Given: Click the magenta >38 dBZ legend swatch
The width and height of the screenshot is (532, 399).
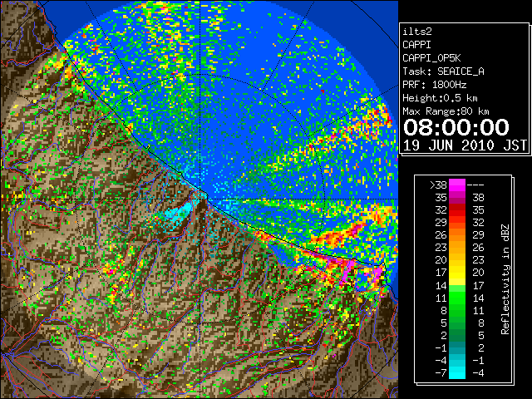Looking at the screenshot, I should [x=457, y=185].
